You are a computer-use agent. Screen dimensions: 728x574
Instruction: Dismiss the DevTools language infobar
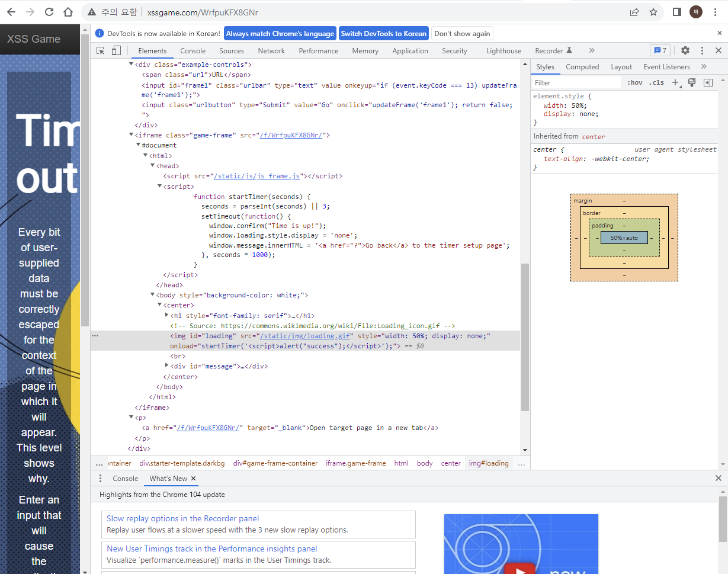[x=719, y=34]
